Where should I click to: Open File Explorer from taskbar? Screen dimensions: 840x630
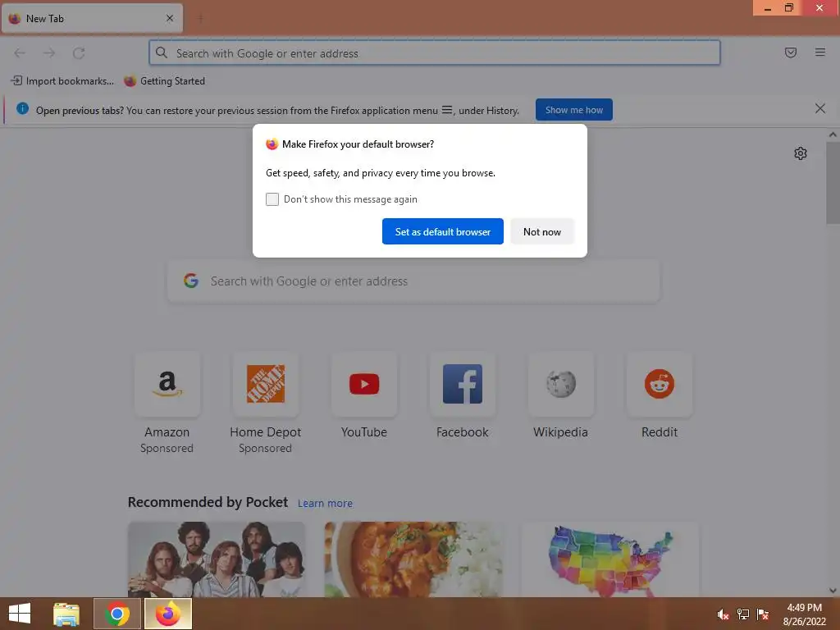tap(66, 614)
